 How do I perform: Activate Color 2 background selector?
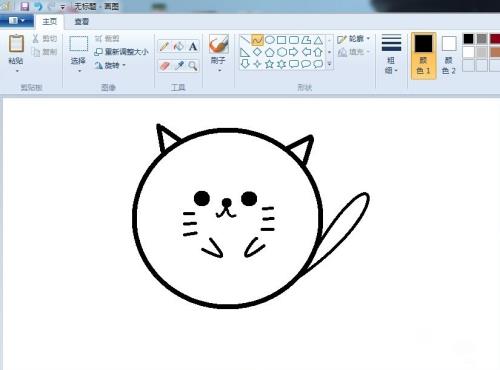click(449, 56)
